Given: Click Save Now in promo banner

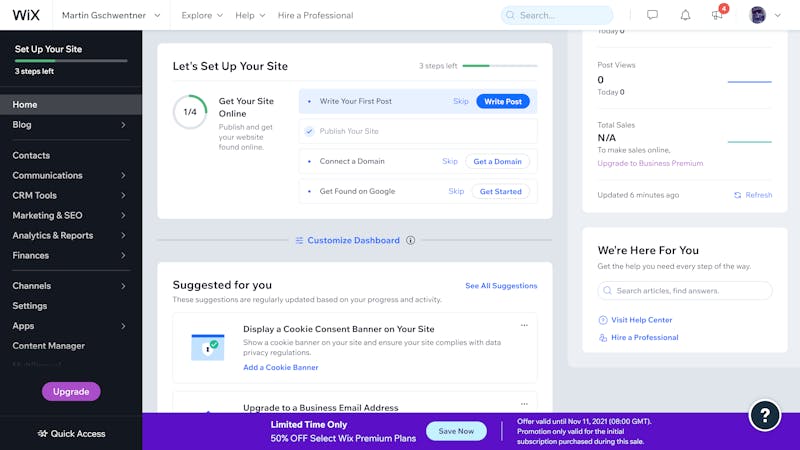Looking at the screenshot, I should [x=456, y=431].
